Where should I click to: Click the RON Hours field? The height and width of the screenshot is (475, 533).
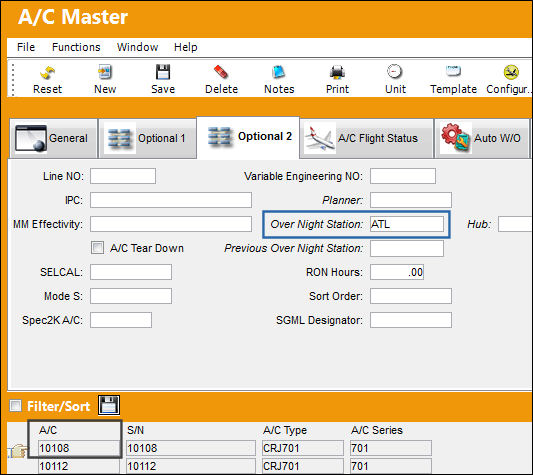pyautogui.click(x=397, y=272)
